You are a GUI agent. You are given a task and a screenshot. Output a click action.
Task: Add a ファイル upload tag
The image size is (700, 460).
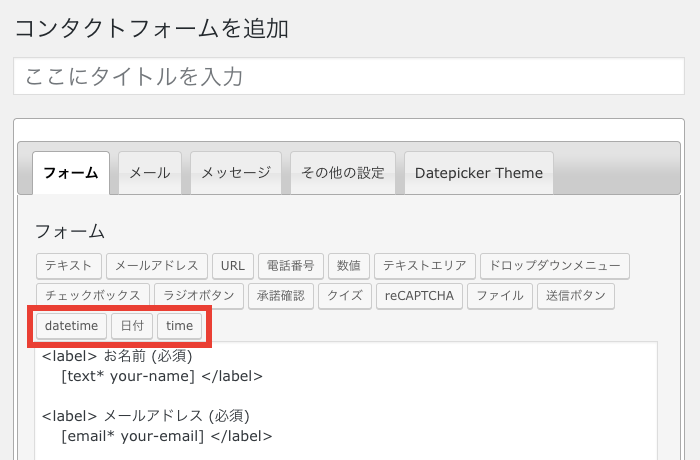click(x=500, y=296)
